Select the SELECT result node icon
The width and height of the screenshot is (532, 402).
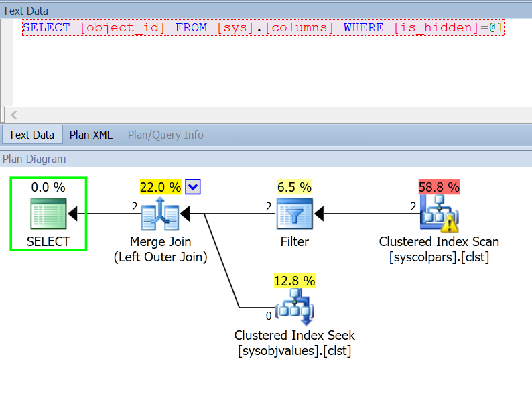point(48,214)
